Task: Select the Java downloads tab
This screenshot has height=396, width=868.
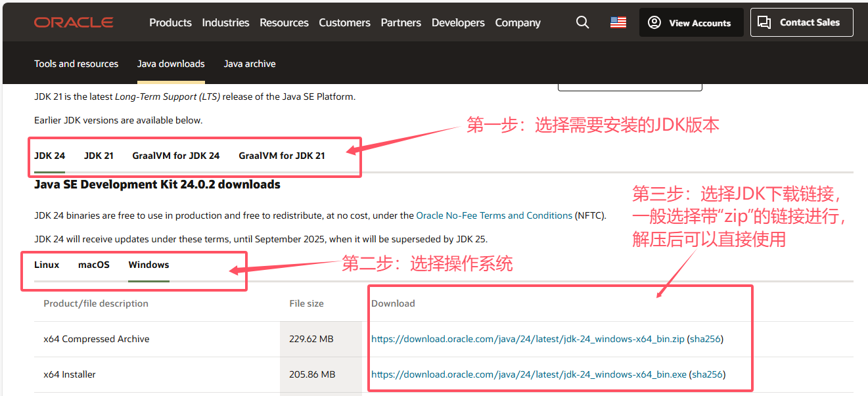Action: coord(171,64)
